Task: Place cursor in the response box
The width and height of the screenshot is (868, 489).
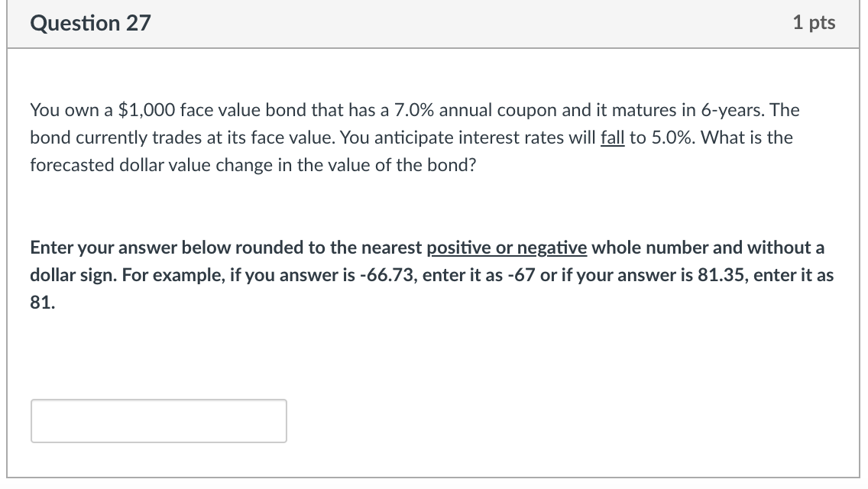Action: (x=158, y=420)
